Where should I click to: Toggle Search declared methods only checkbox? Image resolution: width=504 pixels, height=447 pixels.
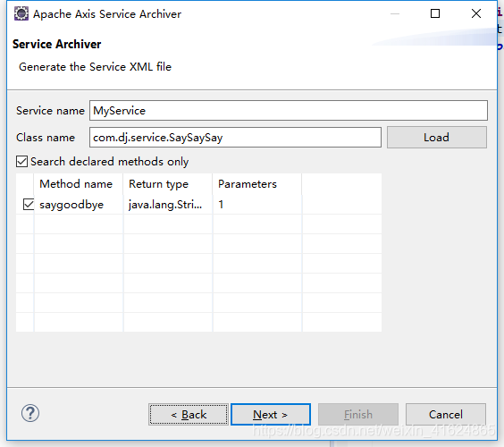(21, 162)
